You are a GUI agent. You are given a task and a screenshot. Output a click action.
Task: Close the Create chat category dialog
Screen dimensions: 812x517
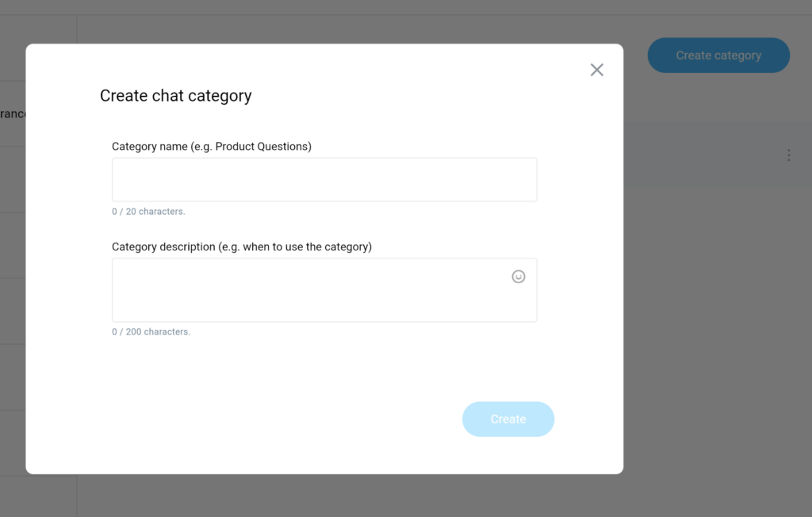coord(597,70)
